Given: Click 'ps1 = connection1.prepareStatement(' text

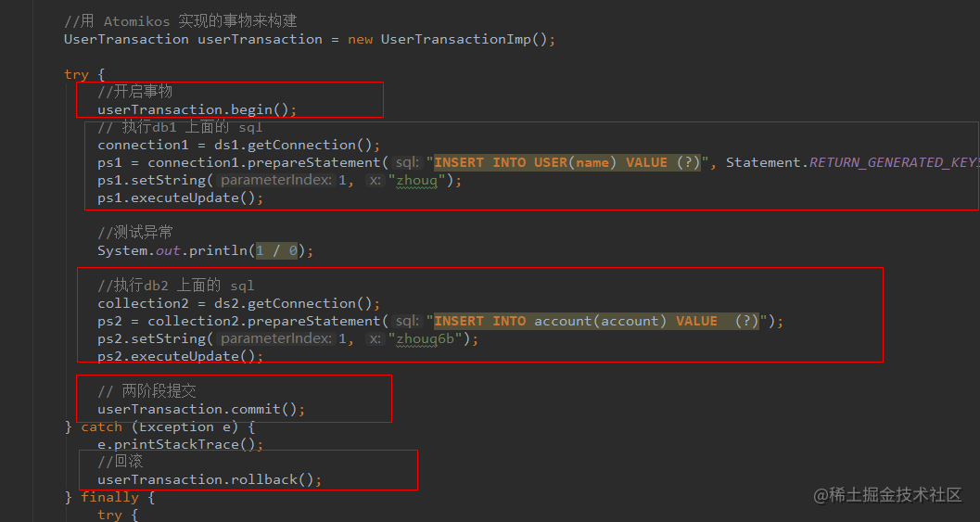Looking at the screenshot, I should click(243, 162).
